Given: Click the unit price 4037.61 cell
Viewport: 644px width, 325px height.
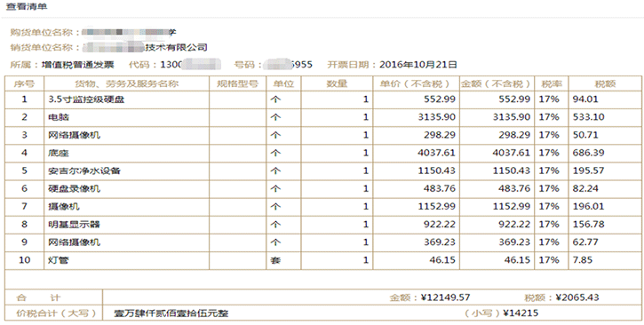Looking at the screenshot, I should pos(416,153).
